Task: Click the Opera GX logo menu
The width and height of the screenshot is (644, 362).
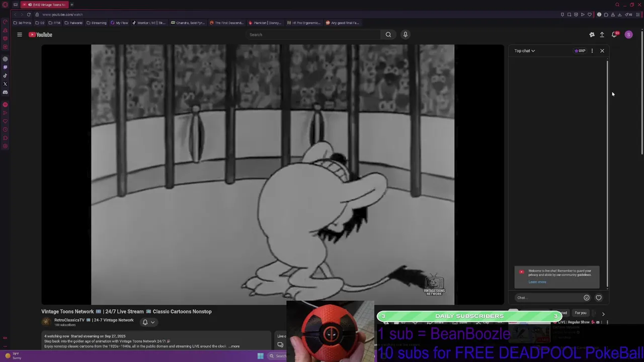Action: (5, 5)
